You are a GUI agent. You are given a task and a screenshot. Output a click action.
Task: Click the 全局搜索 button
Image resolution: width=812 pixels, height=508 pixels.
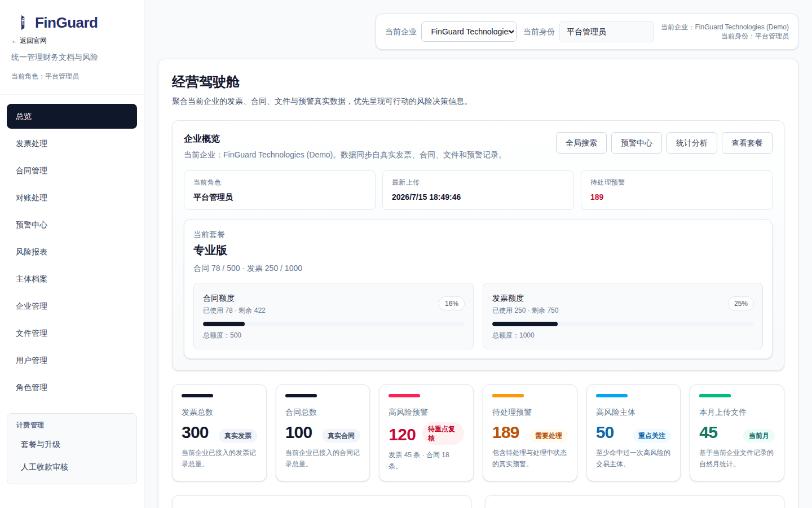581,143
